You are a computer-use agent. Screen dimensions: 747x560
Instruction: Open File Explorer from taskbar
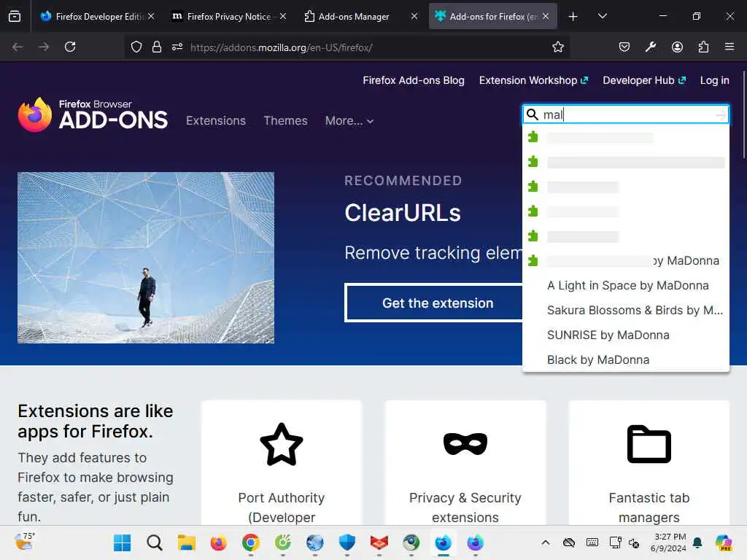(186, 542)
